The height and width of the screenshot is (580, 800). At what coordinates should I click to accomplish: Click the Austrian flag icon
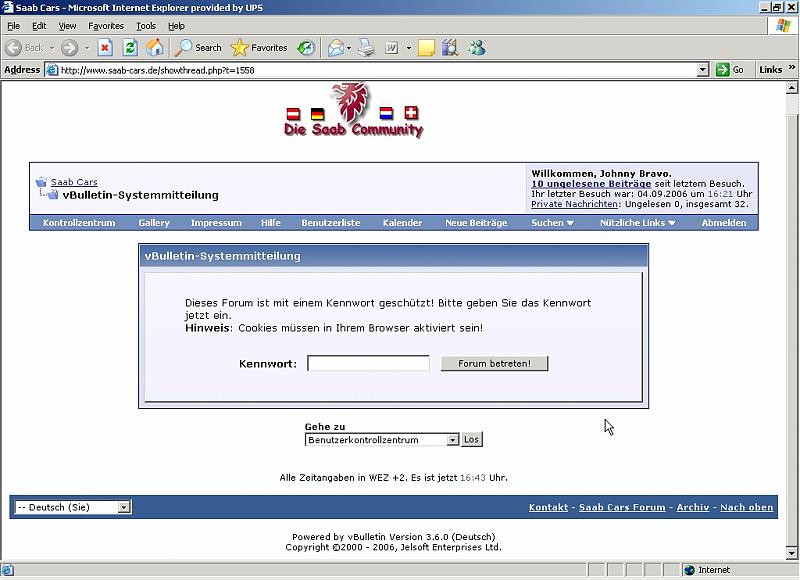(293, 114)
